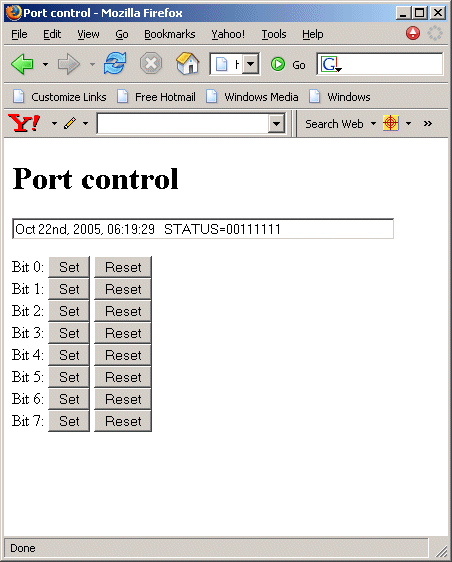Open the Google search engine selector icon
The height and width of the screenshot is (562, 452).
331,65
